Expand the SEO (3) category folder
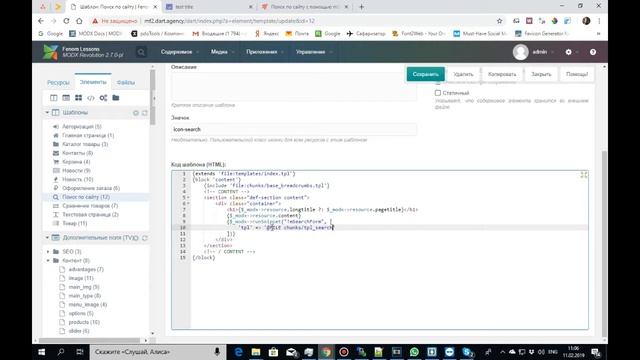This screenshot has width=640, height=360. 48,252
